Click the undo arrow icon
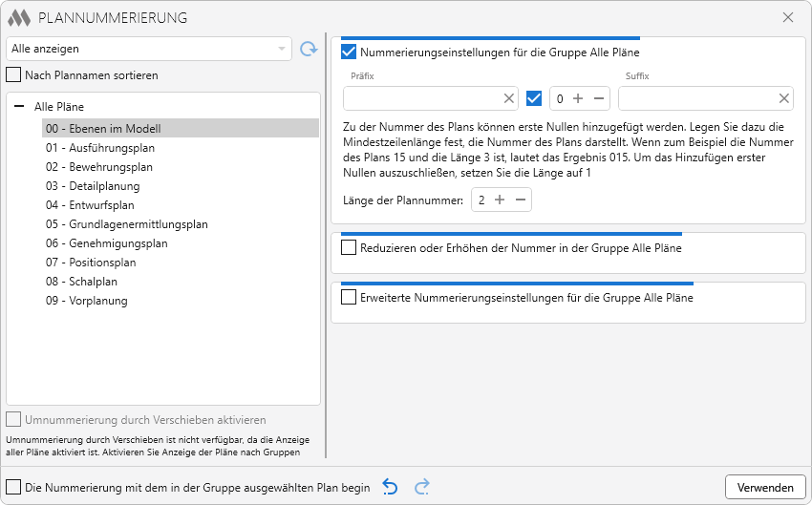This screenshot has height=505, width=812. coord(390,487)
